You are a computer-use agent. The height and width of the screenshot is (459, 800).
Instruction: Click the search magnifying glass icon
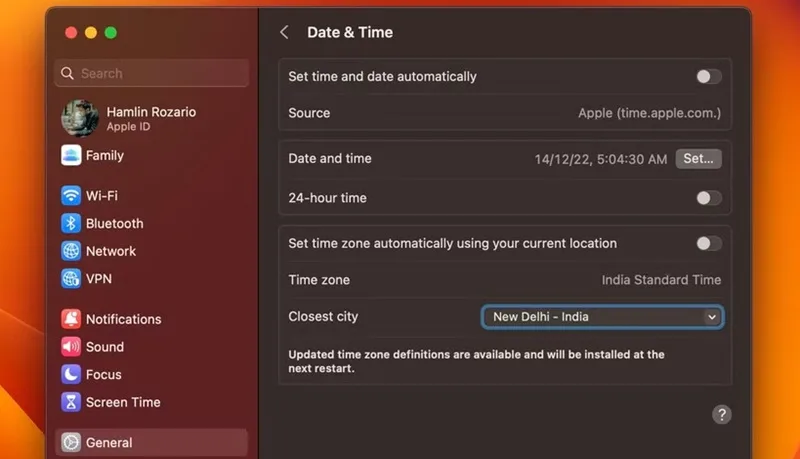[67, 73]
